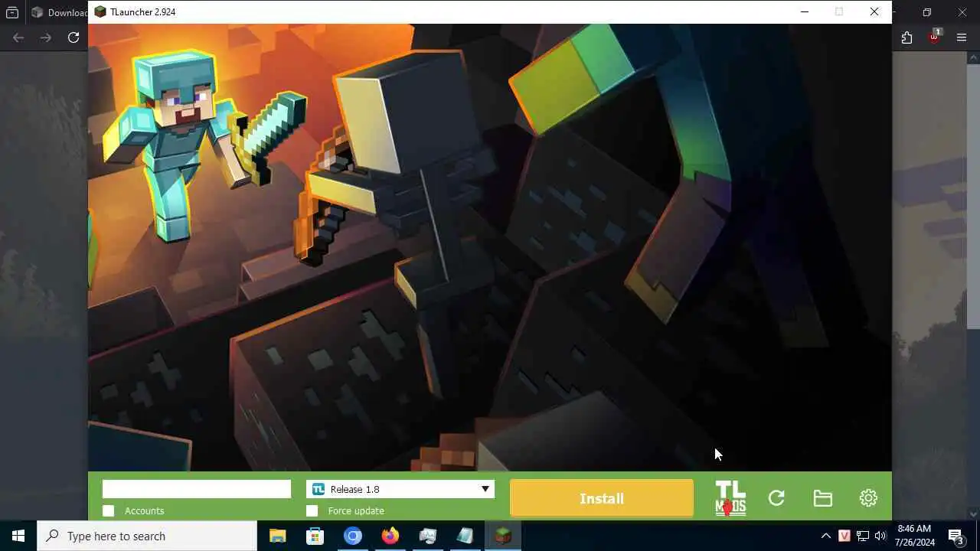This screenshot has height=551, width=980.
Task: Reload page in browser window
Action: tap(73, 37)
